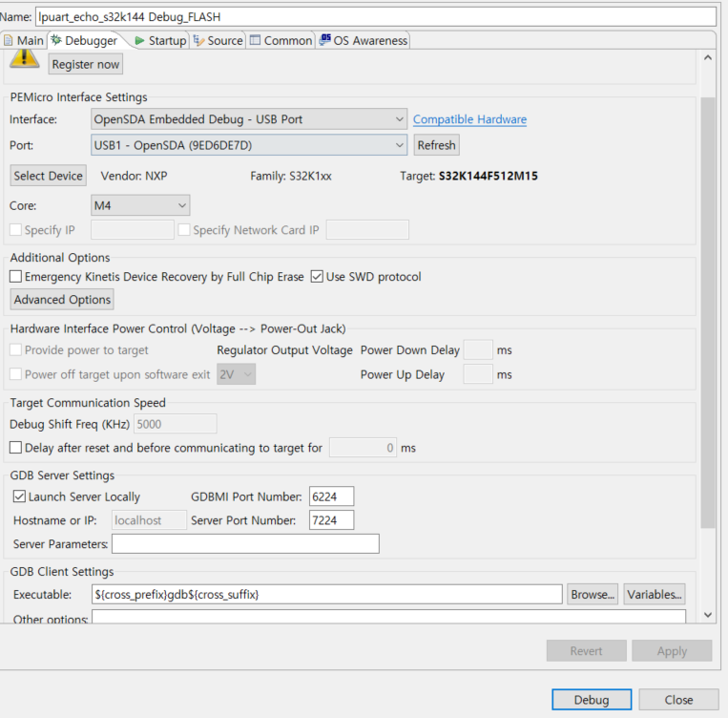Click the GDBMI Port Number field
This screenshot has height=718, width=728.
click(x=331, y=496)
